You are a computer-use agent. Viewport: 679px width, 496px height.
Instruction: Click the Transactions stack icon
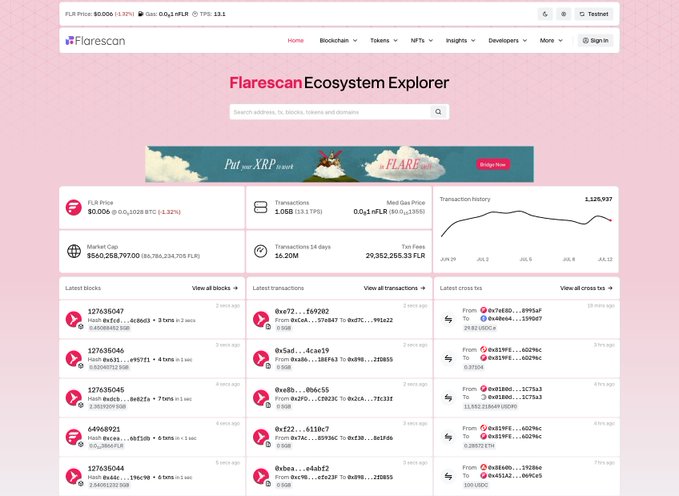pos(261,207)
